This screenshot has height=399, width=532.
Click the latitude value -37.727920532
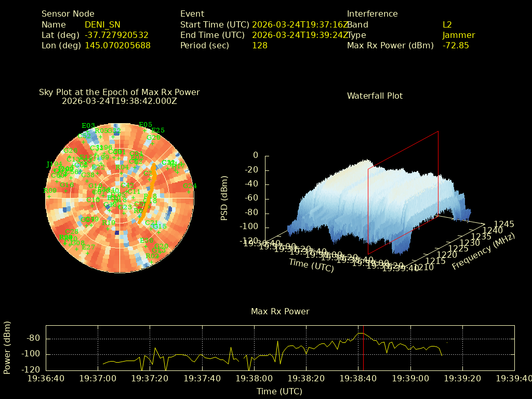pos(116,35)
